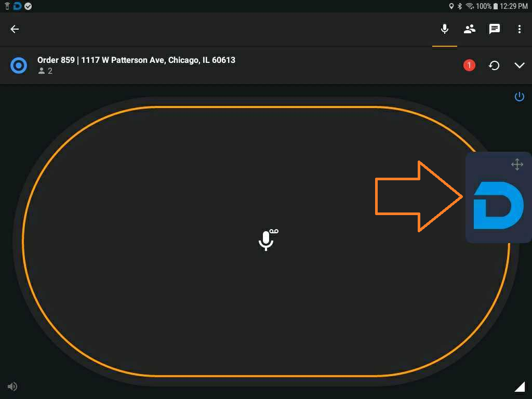Screen dimensions: 532x399
Task: Go back with the left arrow
Action: coord(15,29)
